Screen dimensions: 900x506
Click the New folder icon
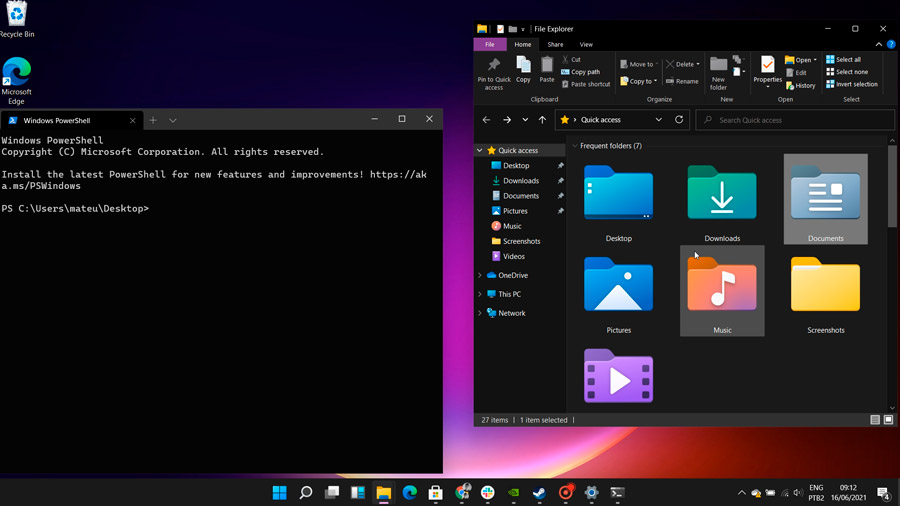pyautogui.click(x=718, y=73)
